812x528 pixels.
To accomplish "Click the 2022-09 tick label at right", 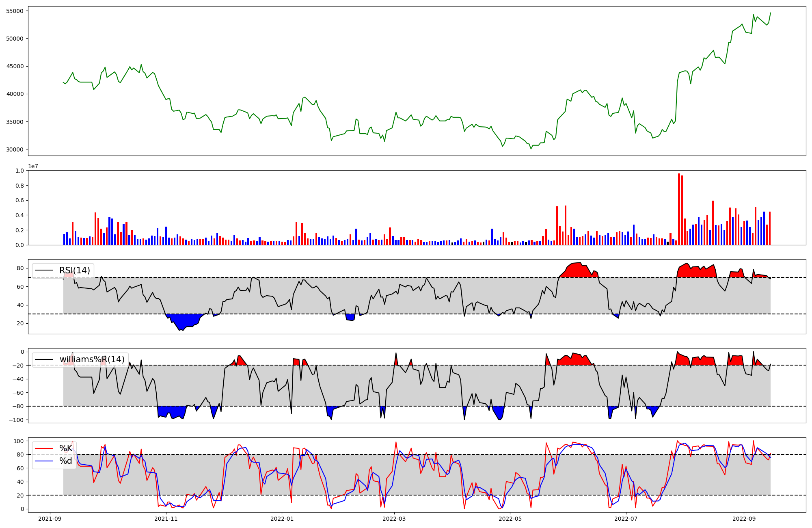I will coord(743,519).
